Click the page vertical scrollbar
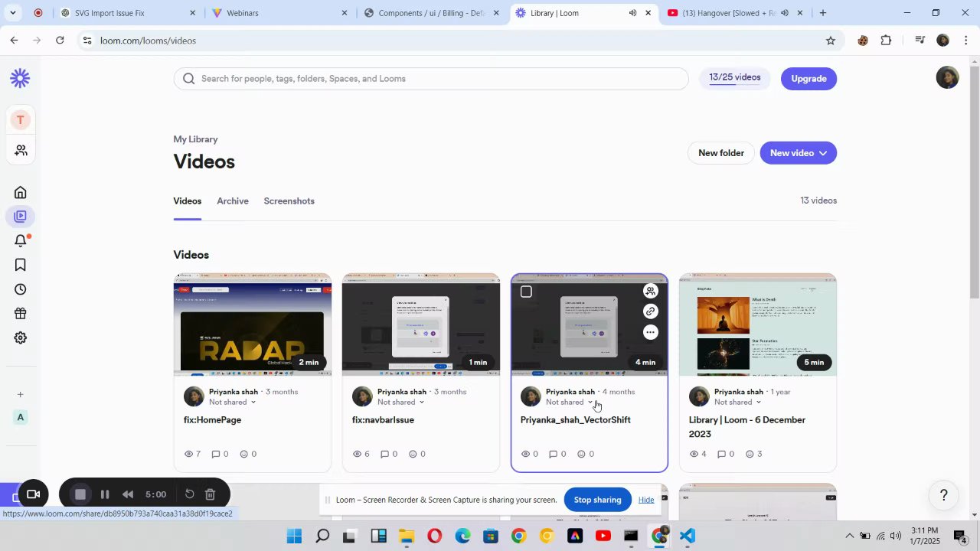Viewport: 980px width, 551px height. (x=974, y=184)
